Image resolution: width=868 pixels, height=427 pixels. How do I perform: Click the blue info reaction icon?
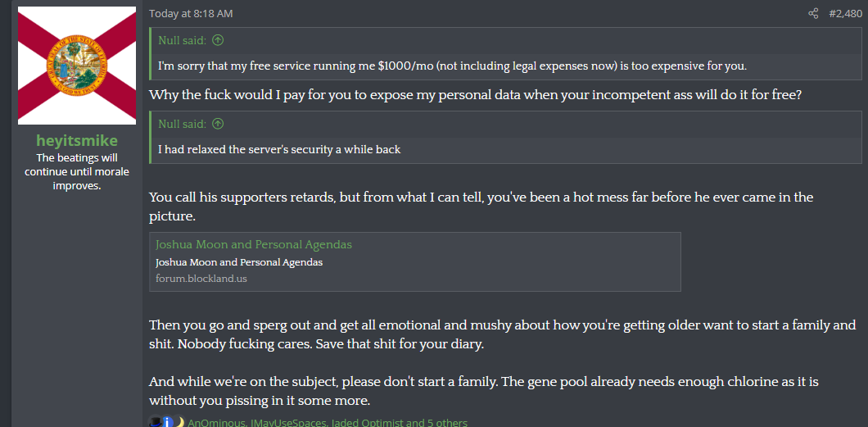tap(167, 422)
